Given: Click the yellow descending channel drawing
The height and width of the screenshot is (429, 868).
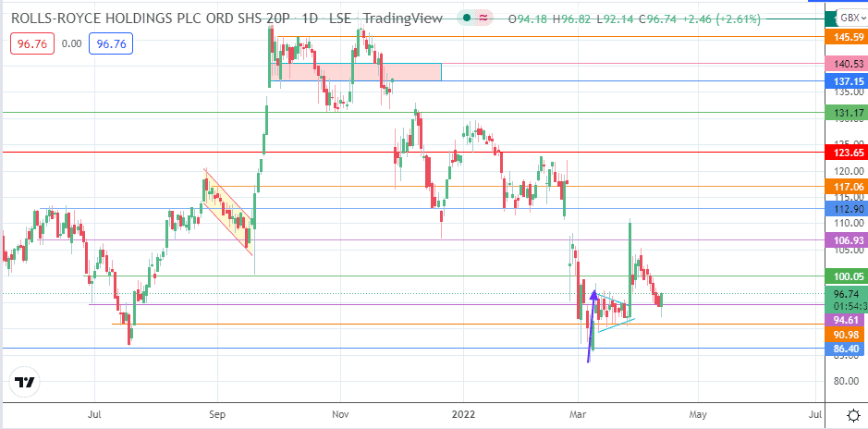Looking at the screenshot, I should (x=228, y=212).
